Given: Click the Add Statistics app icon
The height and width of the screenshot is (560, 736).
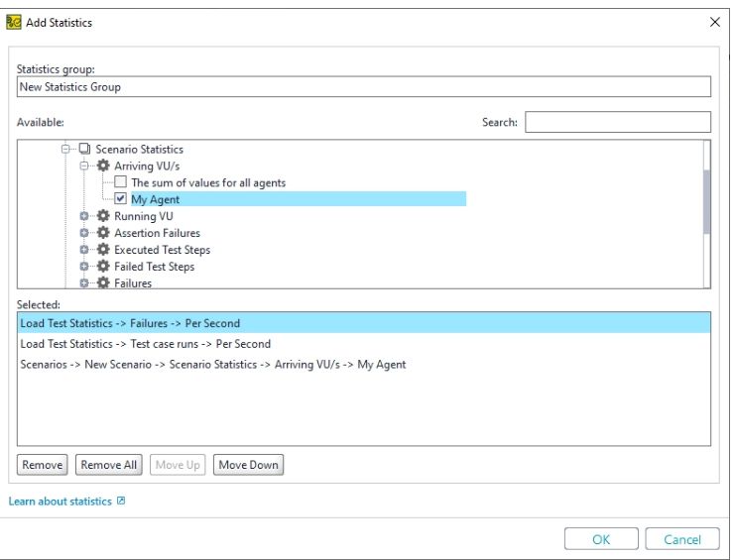Looking at the screenshot, I should [14, 22].
